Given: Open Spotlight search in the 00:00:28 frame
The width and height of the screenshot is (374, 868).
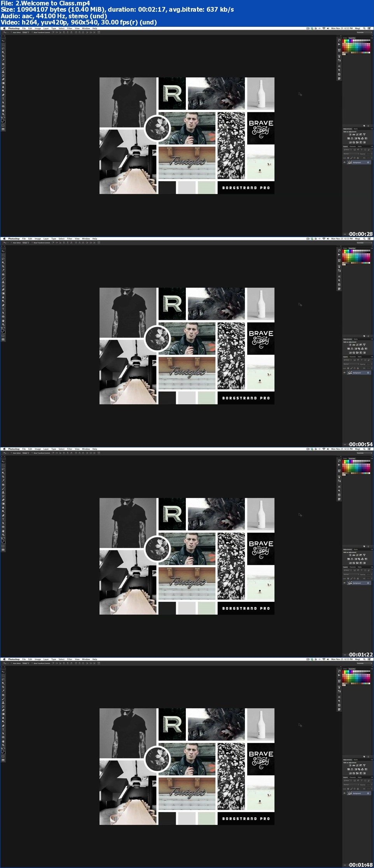Looking at the screenshot, I should [x=364, y=28].
